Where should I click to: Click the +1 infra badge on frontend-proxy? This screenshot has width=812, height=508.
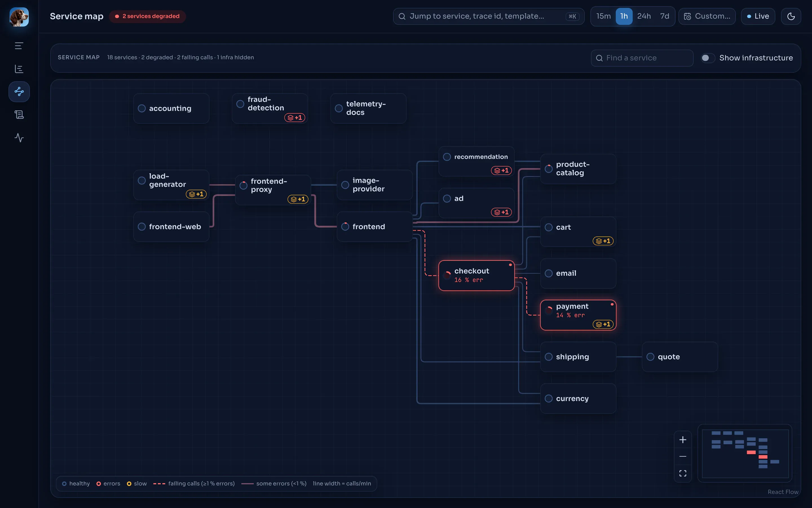pos(298,199)
